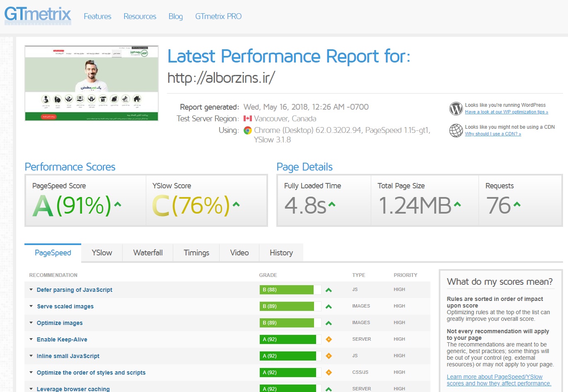The image size is (568, 392).
Task: Click the GRADE column header
Action: pos(268,275)
